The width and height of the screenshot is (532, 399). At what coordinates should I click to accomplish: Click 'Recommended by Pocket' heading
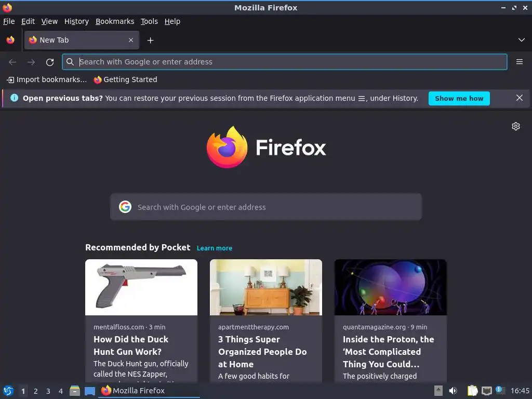[138, 247]
